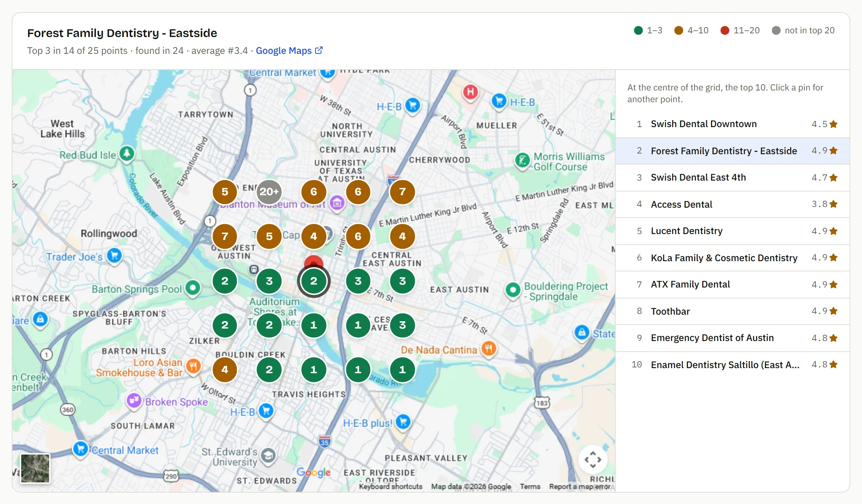Viewport: 862px width, 504px height.
Task: Open Keyboard shortcuts on the map
Action: point(390,486)
